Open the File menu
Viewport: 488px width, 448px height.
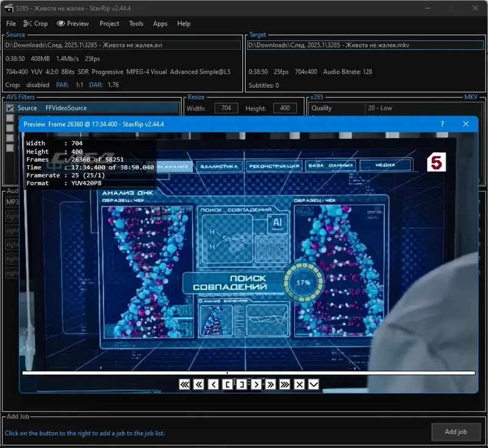(x=11, y=24)
